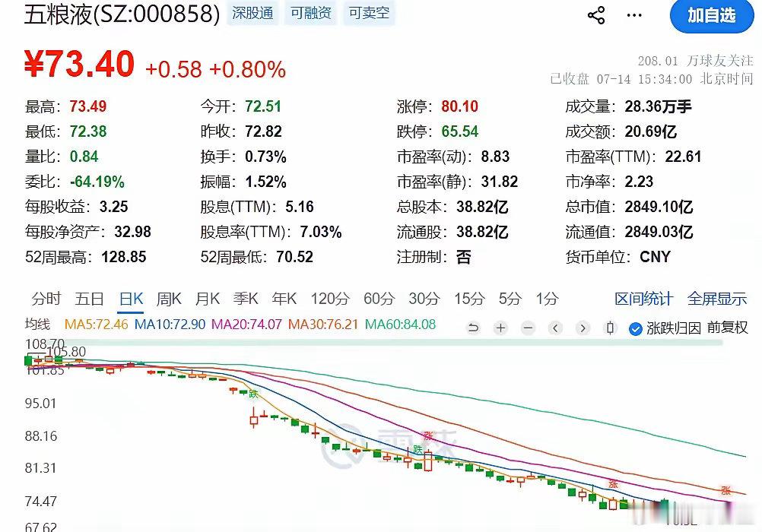
Task: Click the chart reset arrow icon
Action: pos(473,328)
